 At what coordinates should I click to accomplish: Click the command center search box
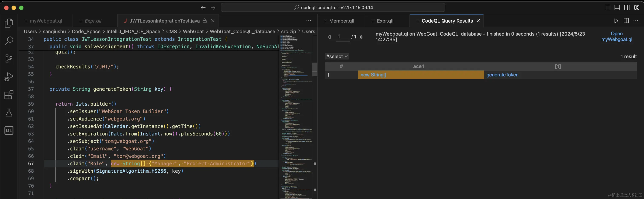click(333, 7)
